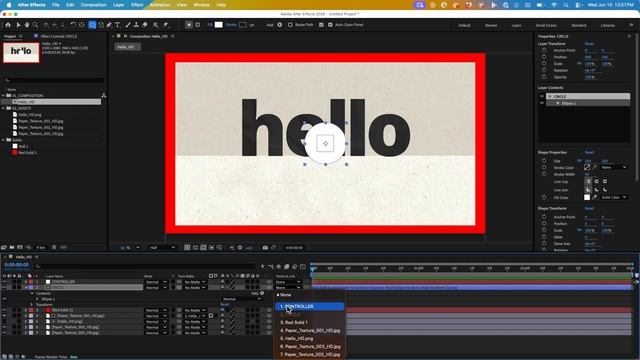Open the Effect menu in the menu bar

pyautogui.click(x=137, y=5)
